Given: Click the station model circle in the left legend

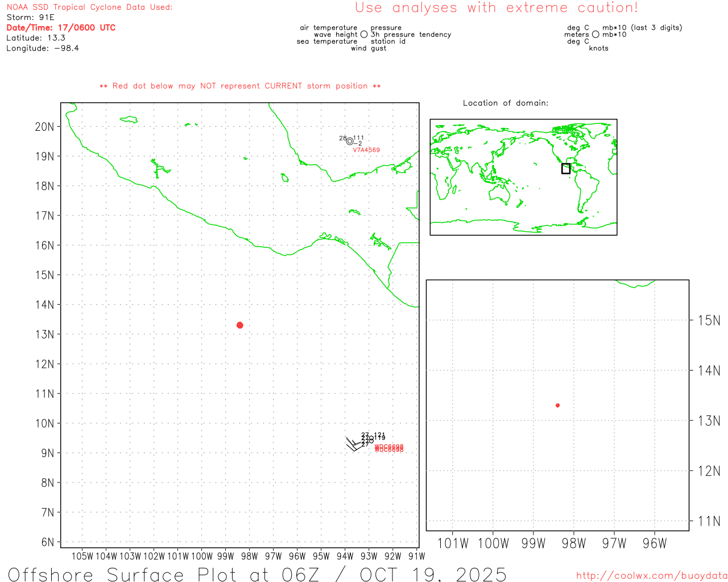Looking at the screenshot, I should click(x=364, y=35).
